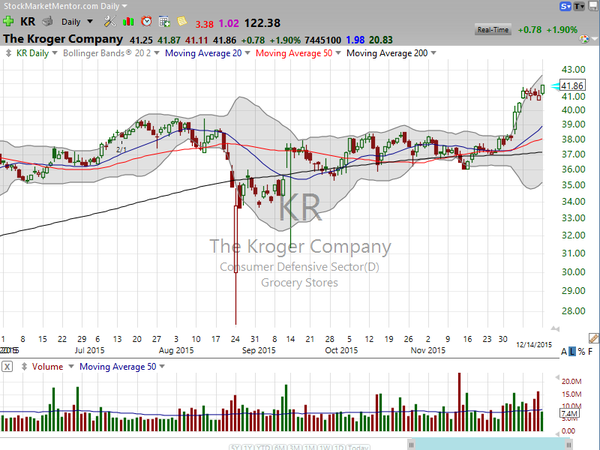
Task: Select the L logarithmic scale toggle
Action: coord(572,352)
